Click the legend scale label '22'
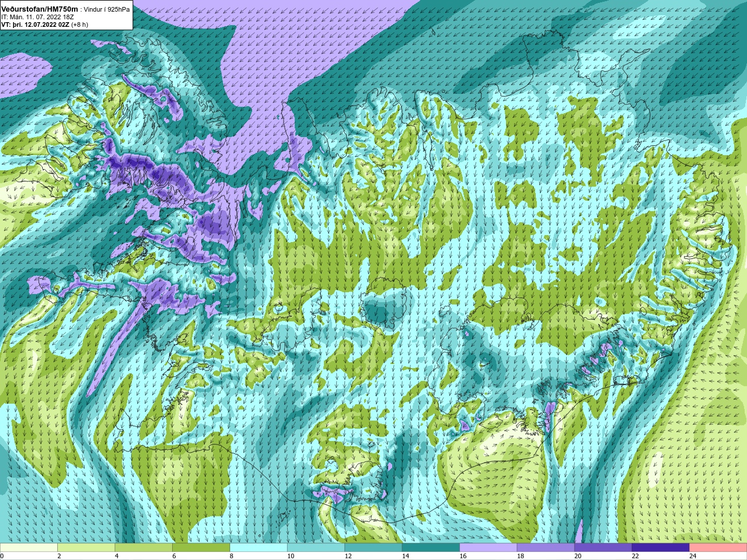The width and height of the screenshot is (747, 560). pyautogui.click(x=635, y=556)
